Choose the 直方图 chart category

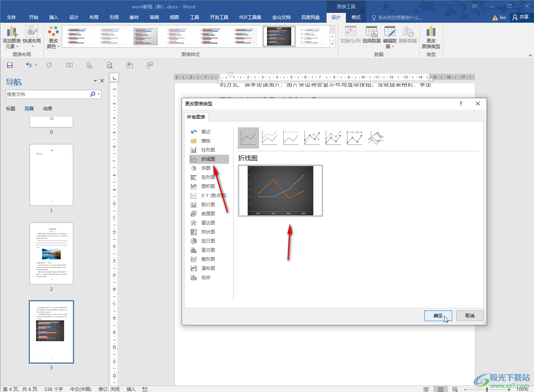pyautogui.click(x=209, y=250)
